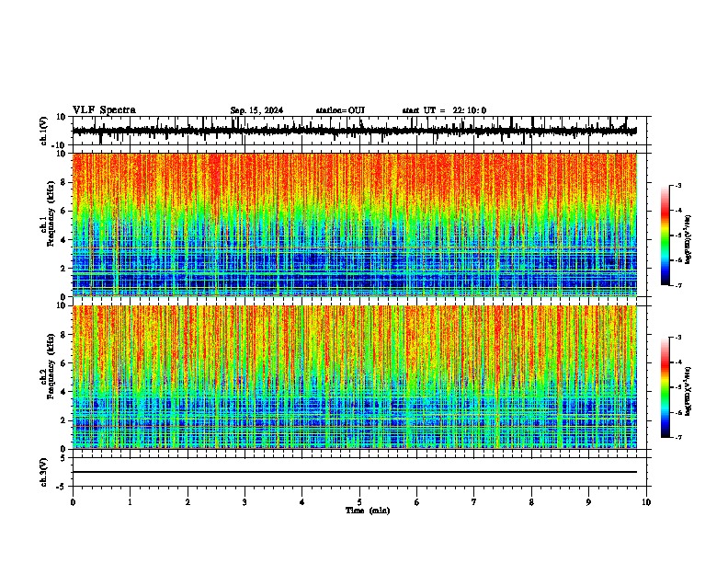Click the "VLF Spectra" plot title
This screenshot has height=563, width=728.
pos(104,110)
